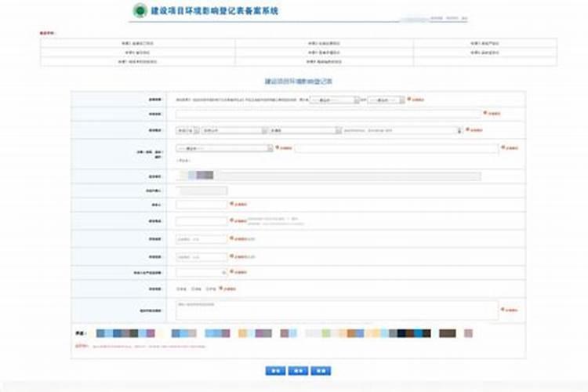Click the required marker after the filing basis dropdowns
Viewport: 588px width, 392px height.
pos(408,100)
